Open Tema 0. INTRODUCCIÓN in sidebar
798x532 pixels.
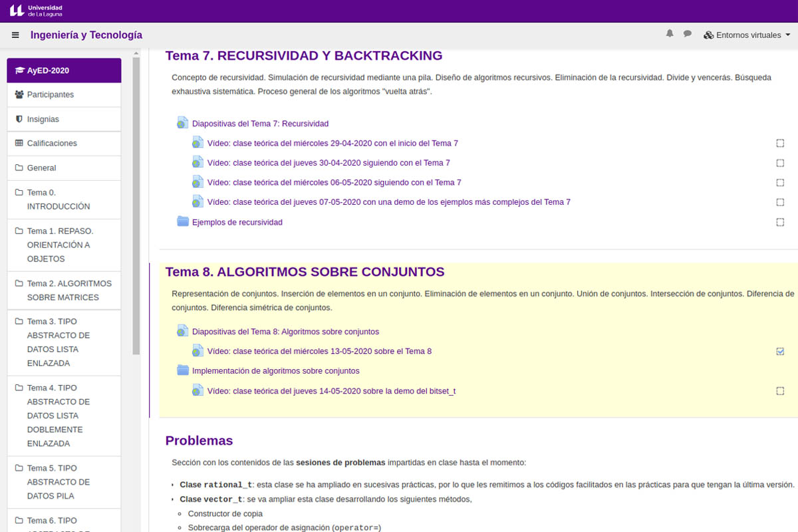point(58,199)
